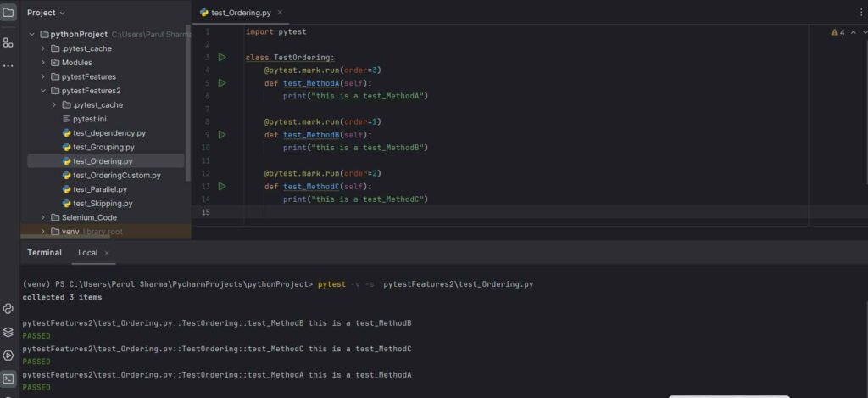Close the test_Ordering.py editor tab
This screenshot has width=868, height=398.
point(280,12)
